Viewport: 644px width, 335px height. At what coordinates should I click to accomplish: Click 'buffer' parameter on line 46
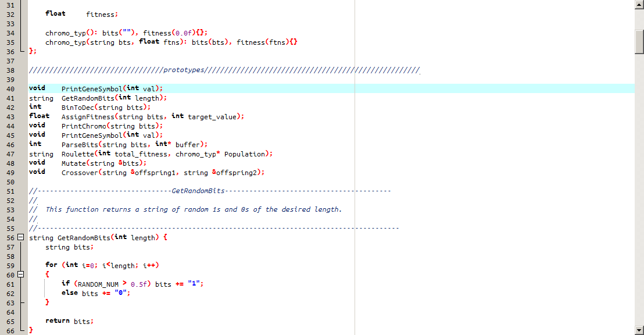click(x=188, y=145)
